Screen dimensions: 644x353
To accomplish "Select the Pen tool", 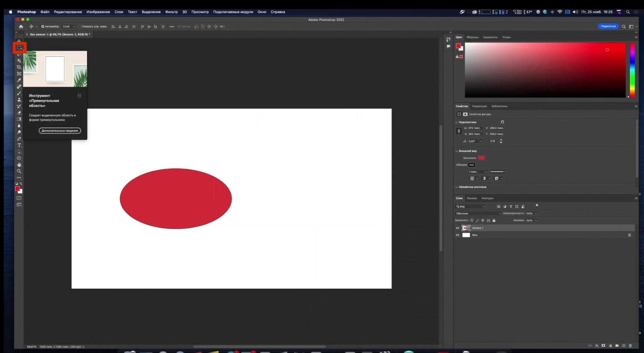I will (19, 139).
